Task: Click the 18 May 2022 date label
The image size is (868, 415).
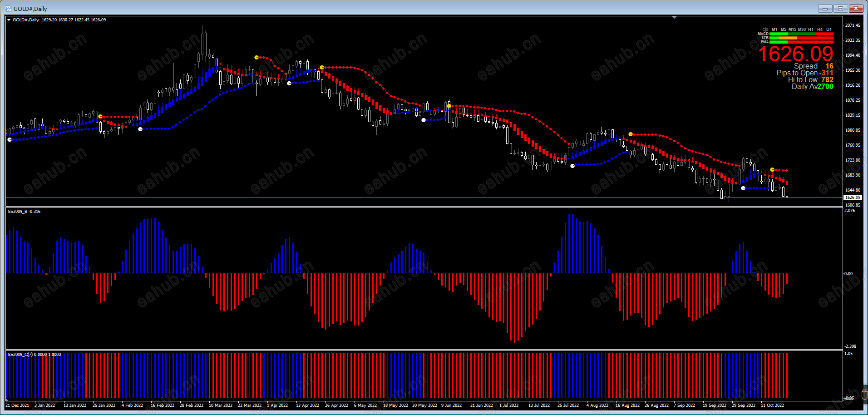Action: (x=395, y=405)
